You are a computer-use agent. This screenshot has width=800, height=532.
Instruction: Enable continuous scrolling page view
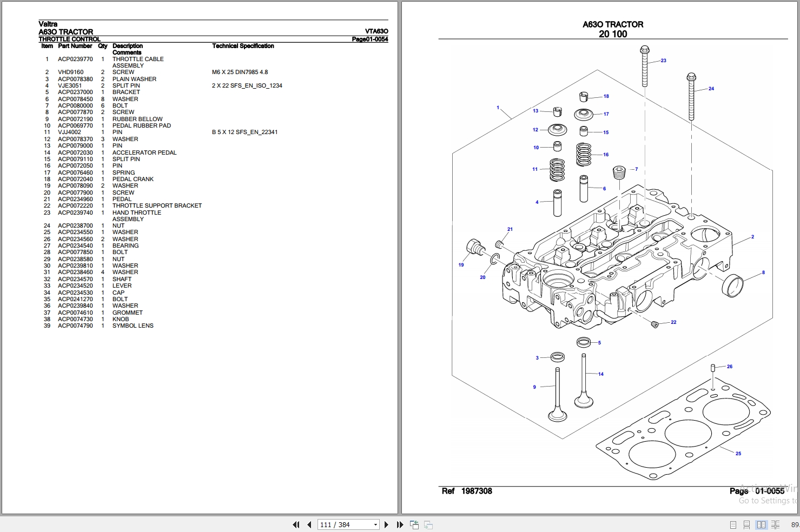coord(746,524)
